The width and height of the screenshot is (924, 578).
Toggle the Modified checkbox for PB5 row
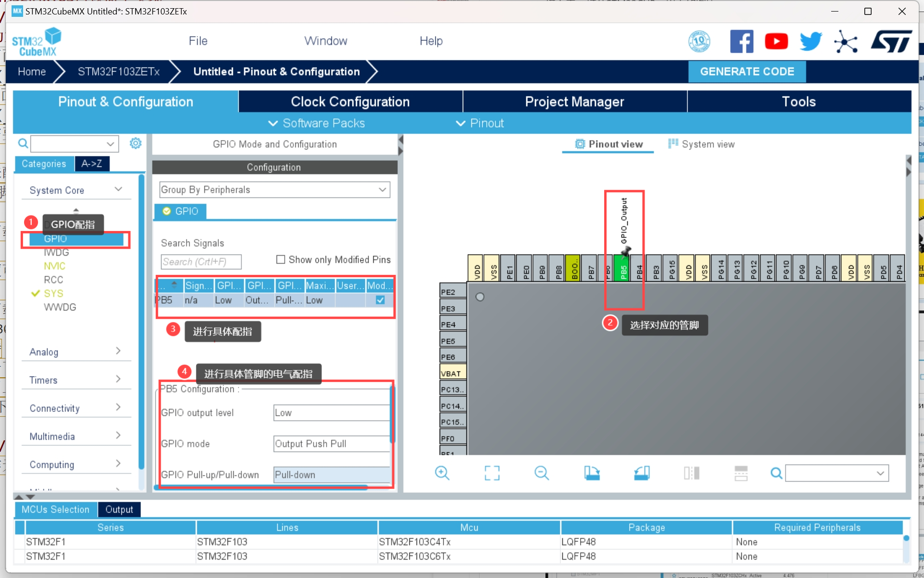click(380, 300)
